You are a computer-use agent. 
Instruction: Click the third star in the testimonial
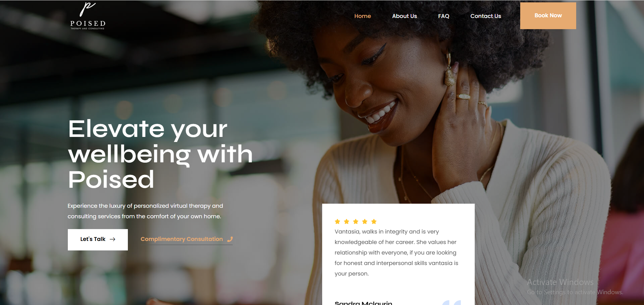point(356,222)
